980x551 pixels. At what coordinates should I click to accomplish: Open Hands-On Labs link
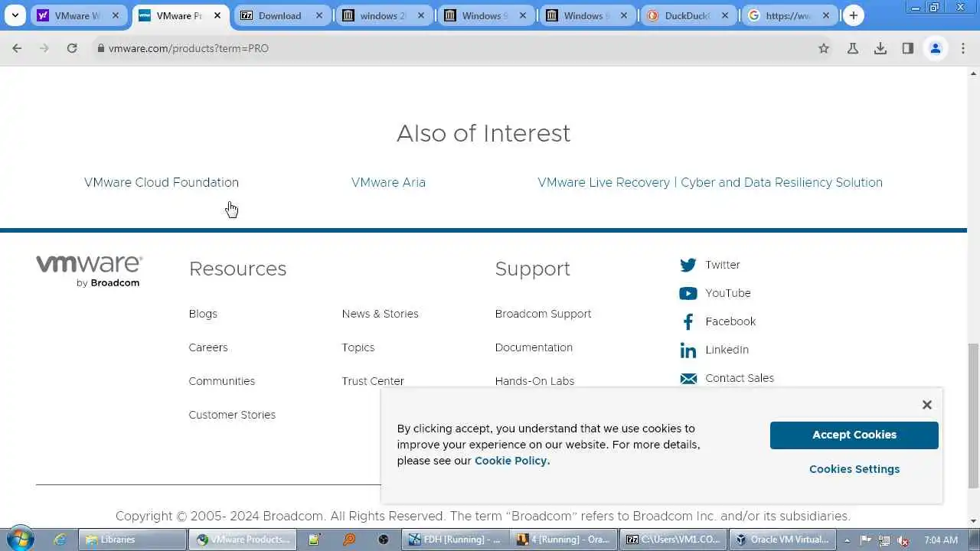(534, 381)
